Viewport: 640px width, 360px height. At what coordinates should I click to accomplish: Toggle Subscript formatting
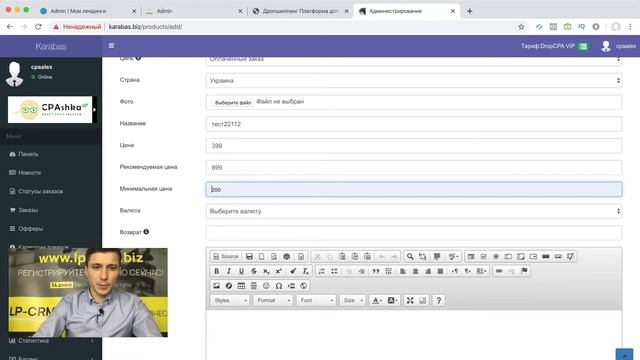[266, 271]
